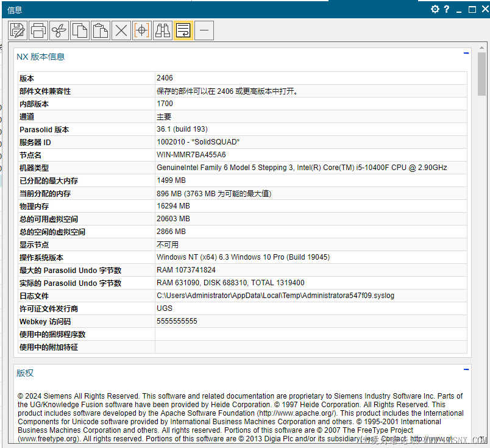
Task: Click the Paste clipboard icon
Action: click(x=101, y=30)
